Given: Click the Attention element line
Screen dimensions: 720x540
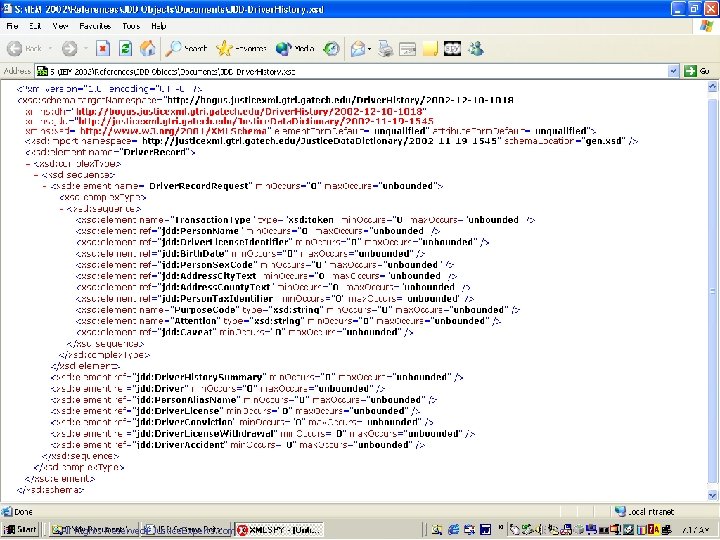Looking at the screenshot, I should click(288, 321).
